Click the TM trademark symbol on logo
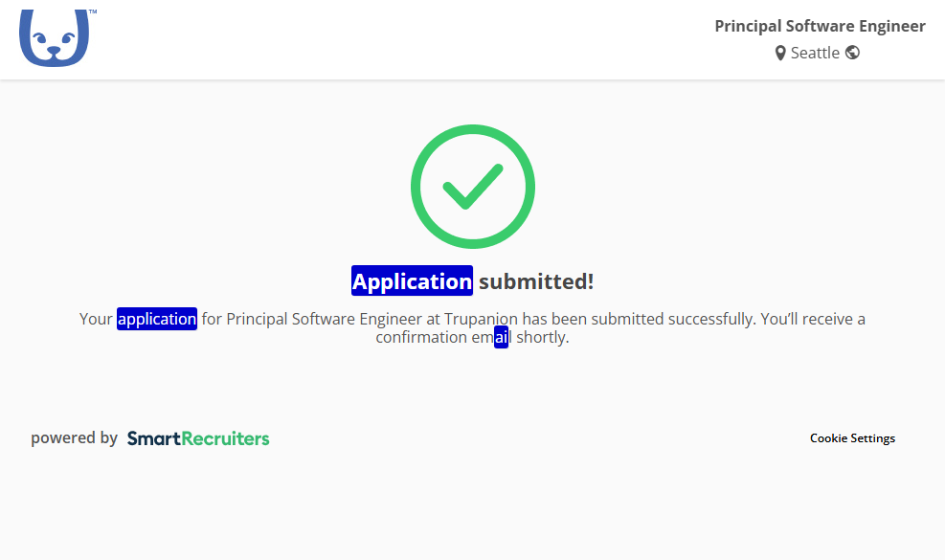 tap(92, 13)
